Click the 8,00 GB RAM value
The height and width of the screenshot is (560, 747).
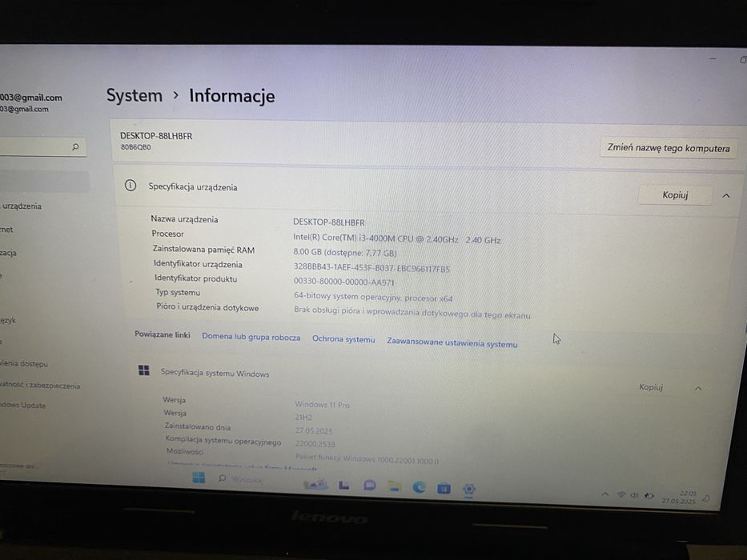(x=345, y=253)
